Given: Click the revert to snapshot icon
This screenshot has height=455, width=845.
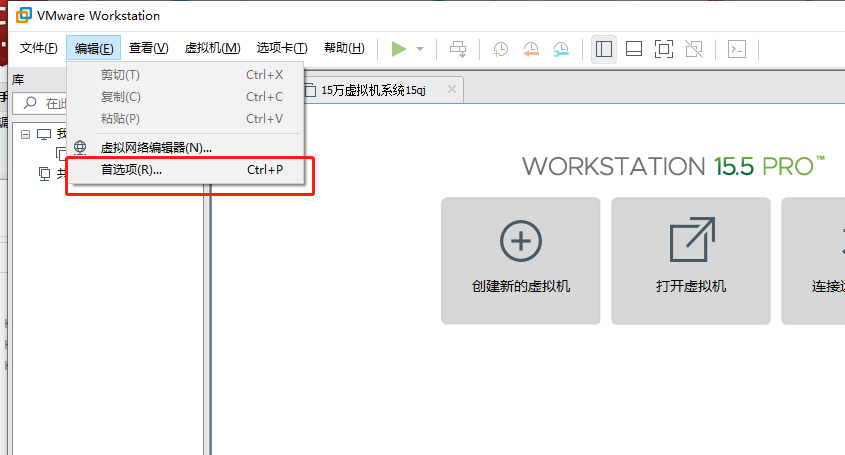Looking at the screenshot, I should (x=531, y=49).
